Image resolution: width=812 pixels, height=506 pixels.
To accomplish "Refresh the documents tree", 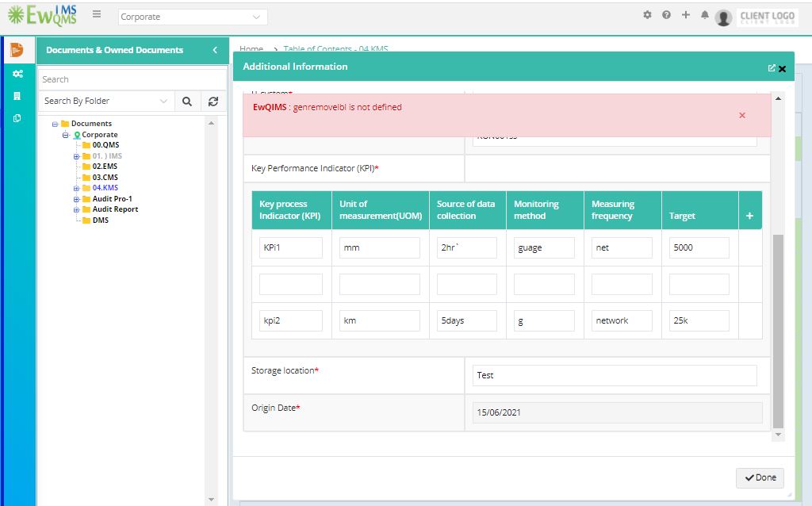I will point(213,102).
